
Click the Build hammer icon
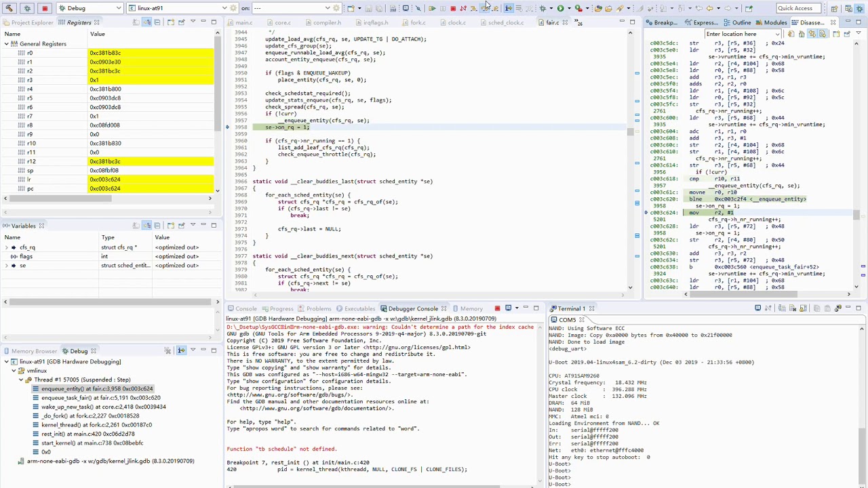[9, 8]
